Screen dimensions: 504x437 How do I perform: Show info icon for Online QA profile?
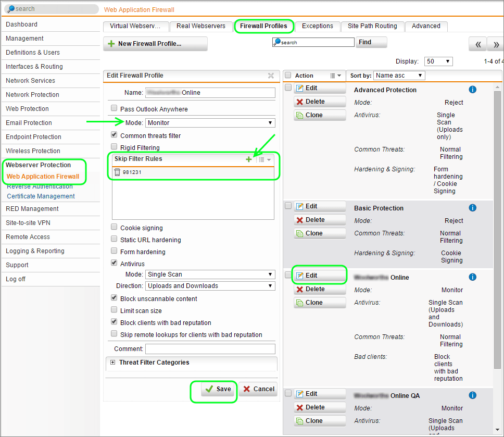pos(473,395)
